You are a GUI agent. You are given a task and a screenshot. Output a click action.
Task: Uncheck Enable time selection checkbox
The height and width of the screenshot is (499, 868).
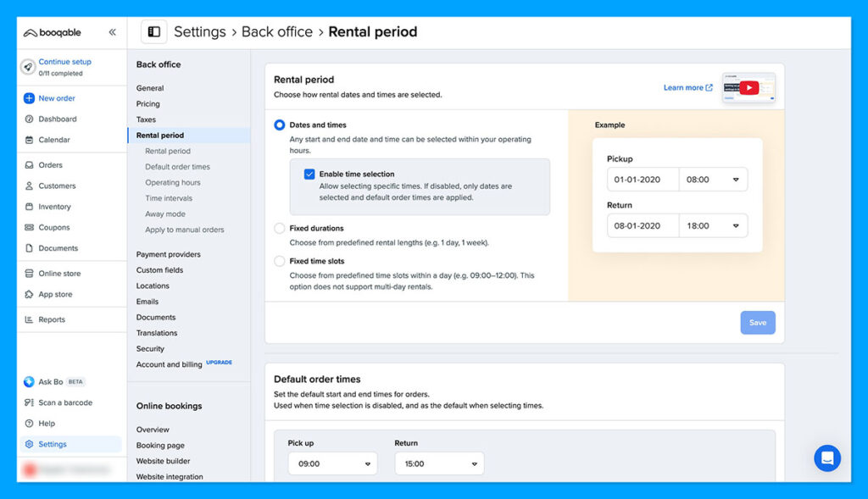tap(309, 174)
